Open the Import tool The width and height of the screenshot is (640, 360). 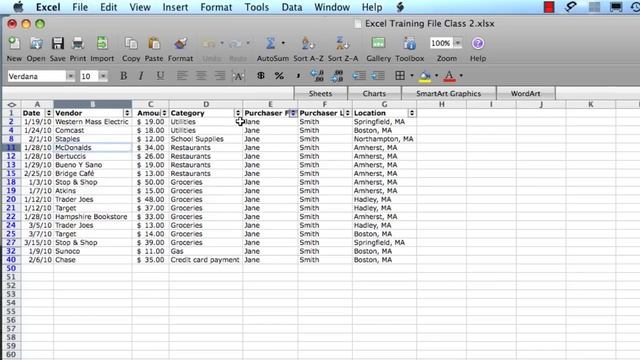pyautogui.click(x=102, y=44)
